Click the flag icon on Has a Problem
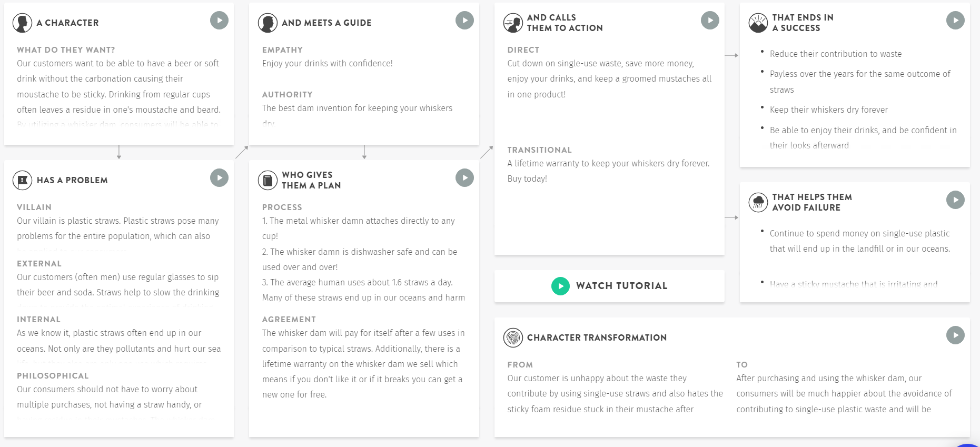980x447 pixels. tap(22, 181)
